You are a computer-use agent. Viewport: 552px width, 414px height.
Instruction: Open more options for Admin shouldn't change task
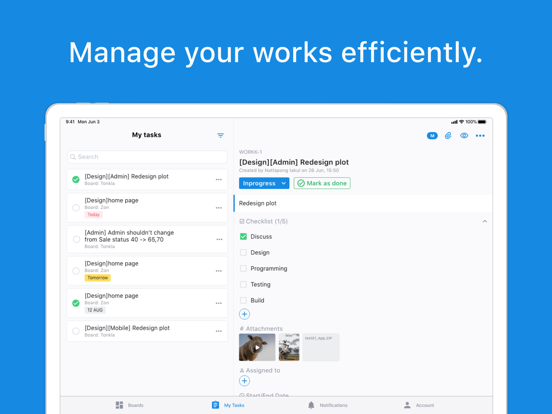click(219, 239)
